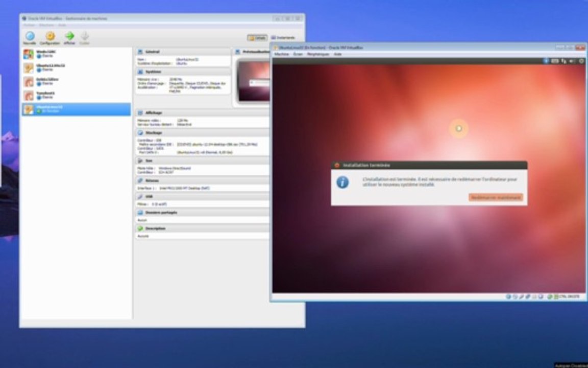588x368 pixels.
Task: Click the green Afficher arrow icon
Action: (69, 36)
